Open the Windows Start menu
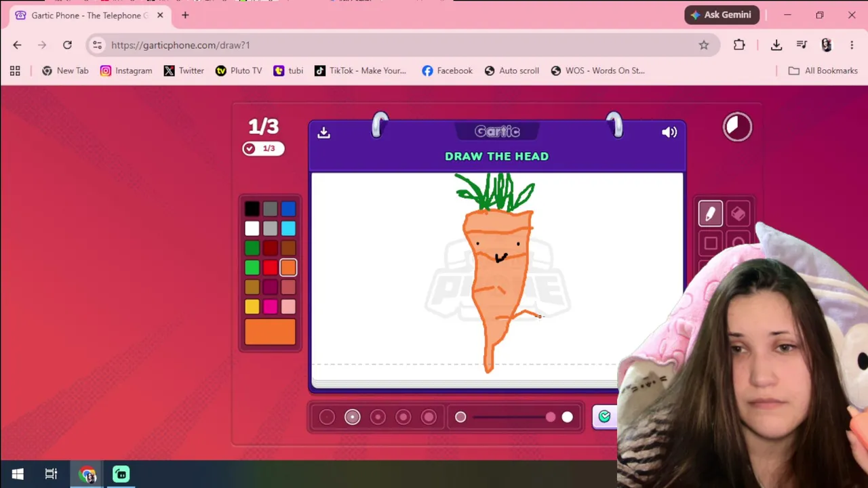The height and width of the screenshot is (488, 868). tap(18, 474)
